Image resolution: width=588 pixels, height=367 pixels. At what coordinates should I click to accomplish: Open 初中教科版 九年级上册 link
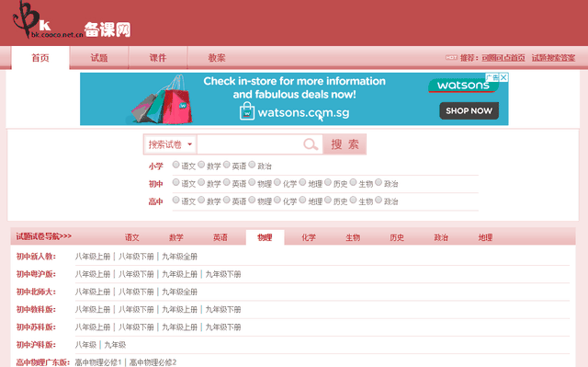pyautogui.click(x=180, y=310)
